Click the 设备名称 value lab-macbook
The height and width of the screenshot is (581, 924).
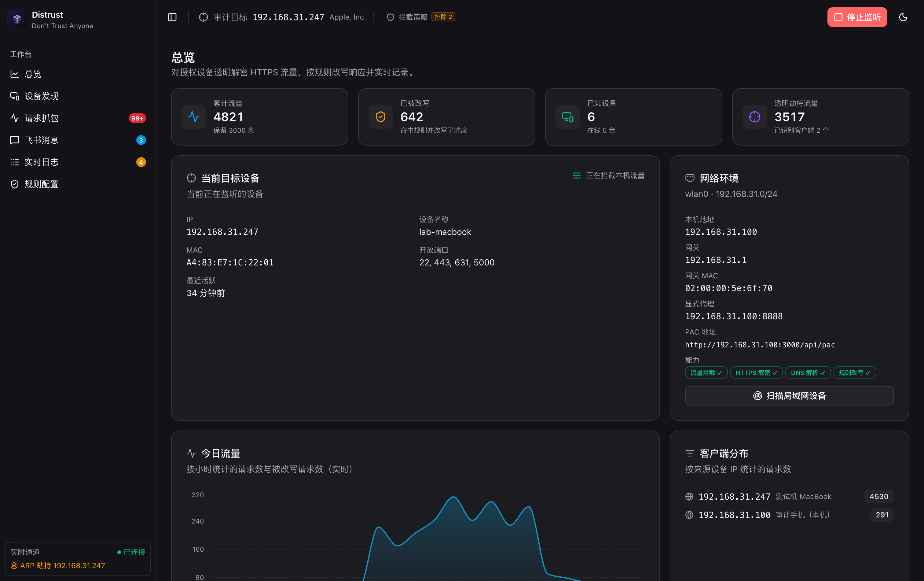[445, 231]
